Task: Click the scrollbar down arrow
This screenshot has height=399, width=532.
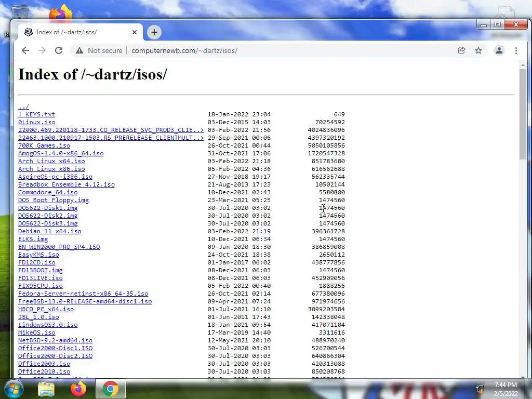Action: click(523, 377)
